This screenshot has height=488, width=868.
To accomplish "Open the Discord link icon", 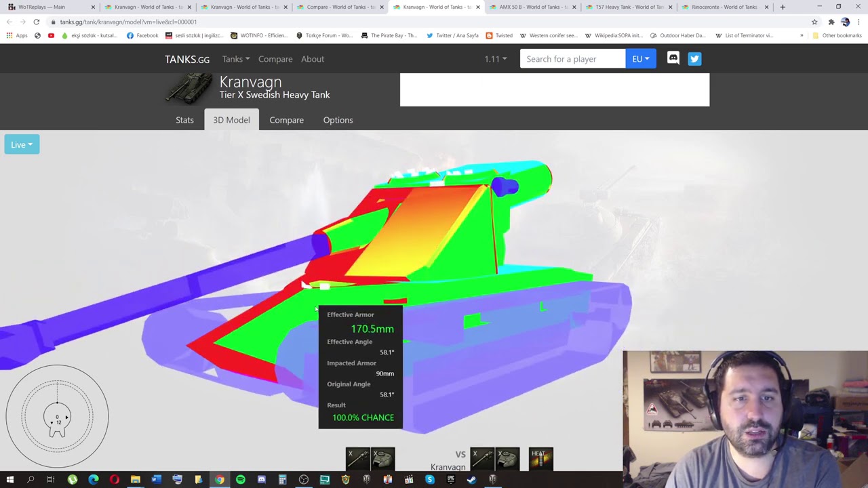I will 673,59.
